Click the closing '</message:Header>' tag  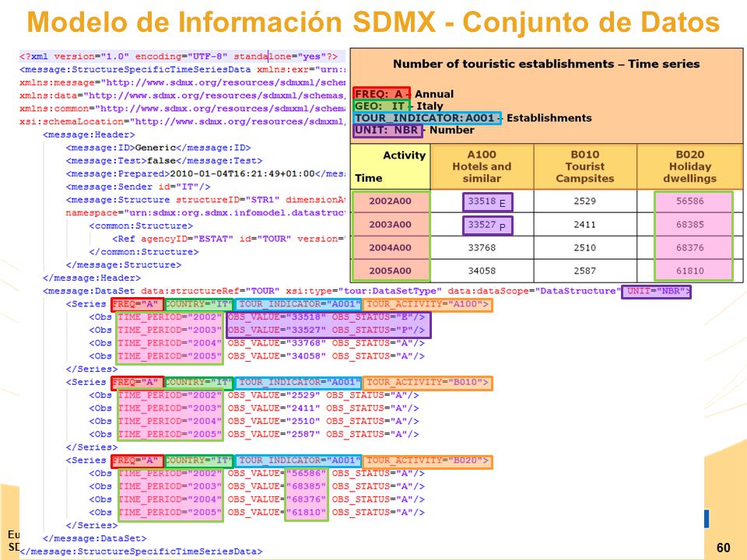(92, 278)
